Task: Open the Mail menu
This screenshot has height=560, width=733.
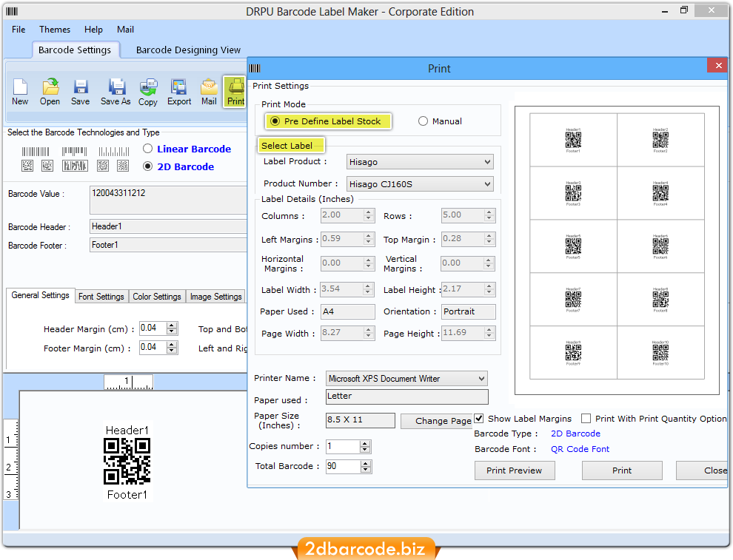Action: 125,30
